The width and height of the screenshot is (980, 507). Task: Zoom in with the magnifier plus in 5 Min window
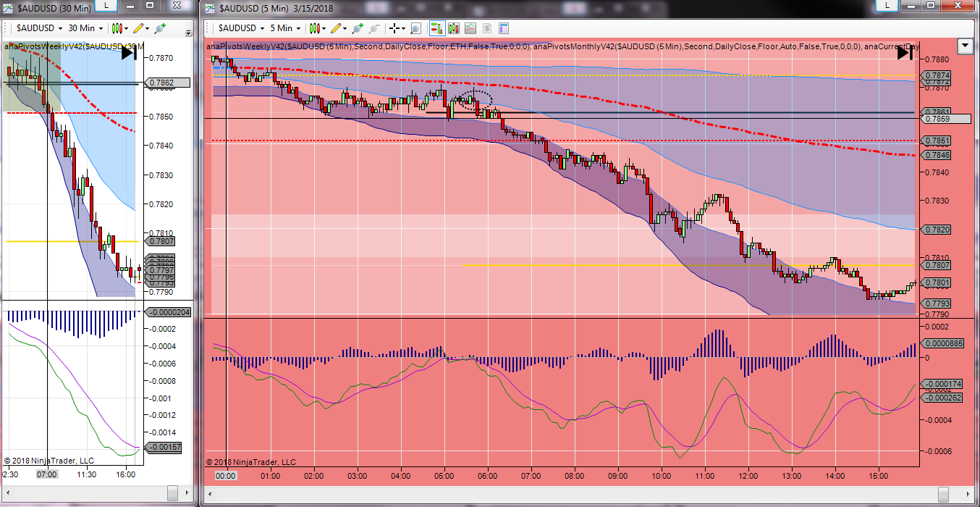pos(357,28)
